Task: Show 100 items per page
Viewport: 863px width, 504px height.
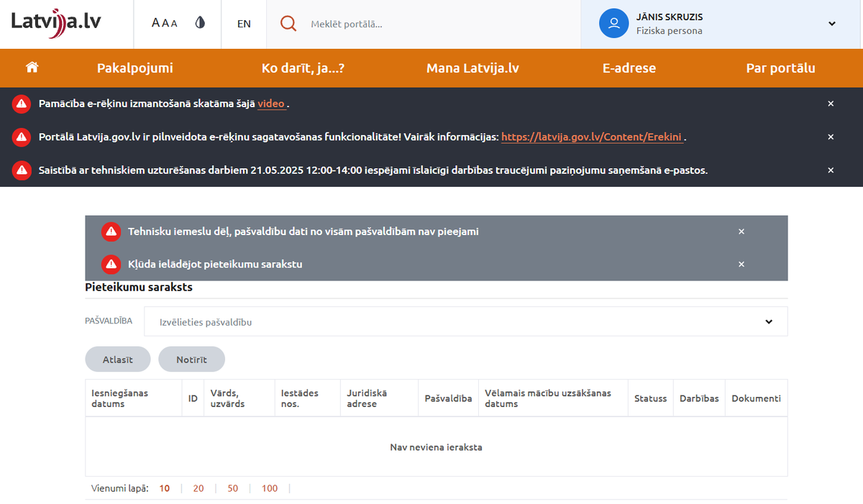Action: (270, 488)
